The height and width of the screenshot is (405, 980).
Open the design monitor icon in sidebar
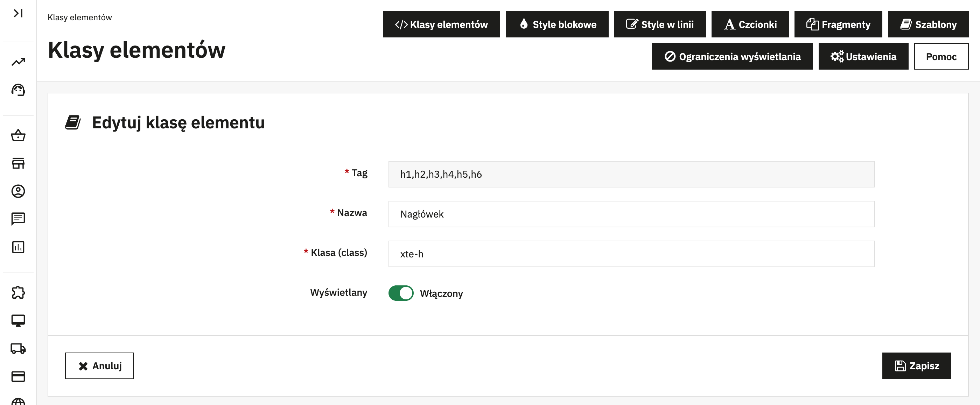pos(18,320)
